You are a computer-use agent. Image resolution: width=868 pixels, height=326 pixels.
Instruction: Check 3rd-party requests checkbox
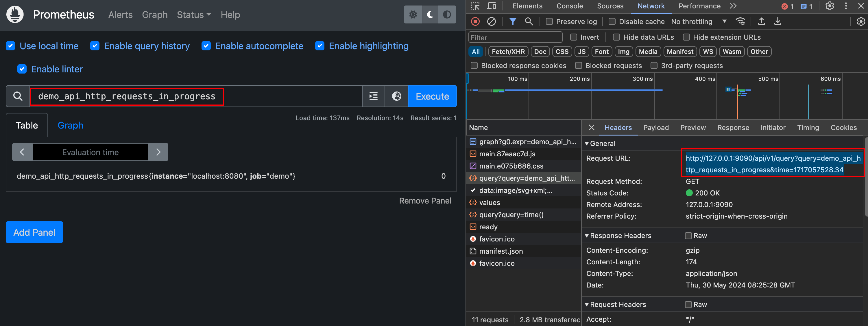point(654,65)
